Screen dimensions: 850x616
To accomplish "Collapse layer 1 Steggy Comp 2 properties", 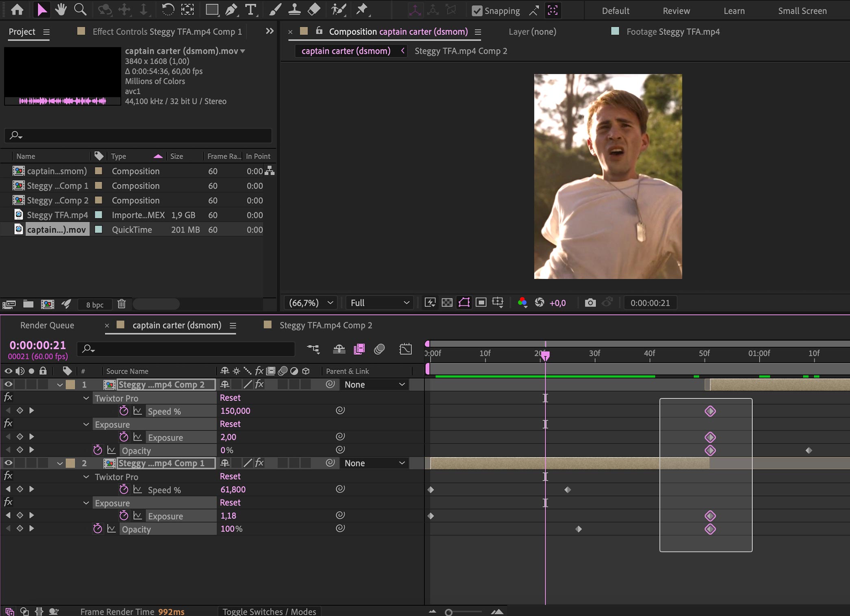I will 60,384.
